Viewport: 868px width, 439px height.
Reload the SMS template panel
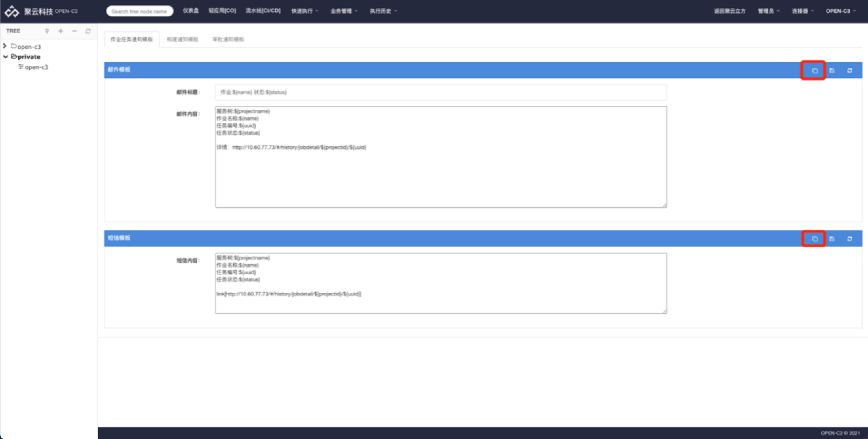(849, 239)
